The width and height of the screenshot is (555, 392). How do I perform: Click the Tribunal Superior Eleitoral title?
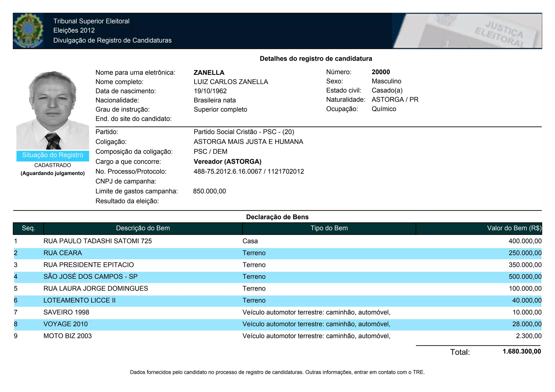91,21
